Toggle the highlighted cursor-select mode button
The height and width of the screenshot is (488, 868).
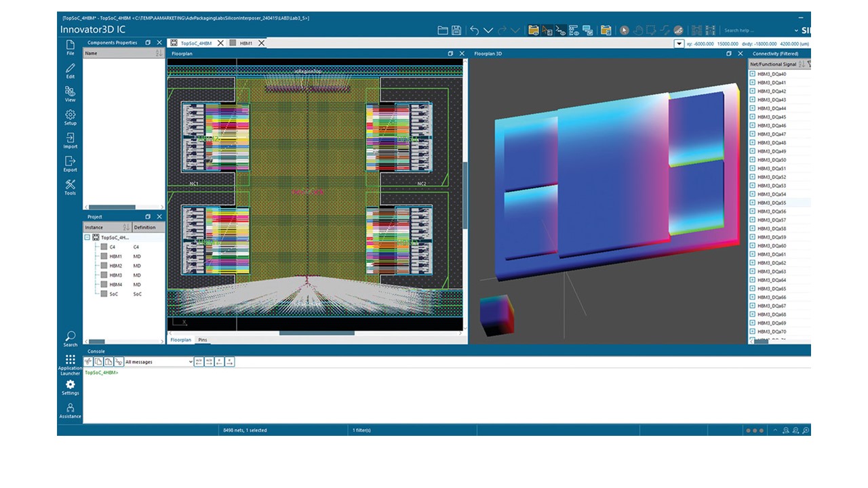click(547, 30)
